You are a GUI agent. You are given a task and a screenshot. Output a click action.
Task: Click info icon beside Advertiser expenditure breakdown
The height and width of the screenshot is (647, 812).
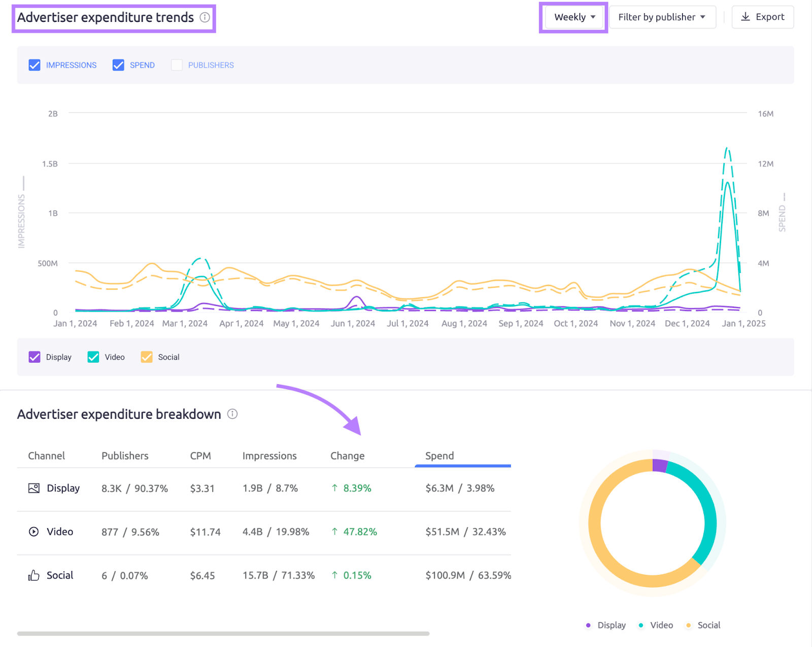click(232, 414)
